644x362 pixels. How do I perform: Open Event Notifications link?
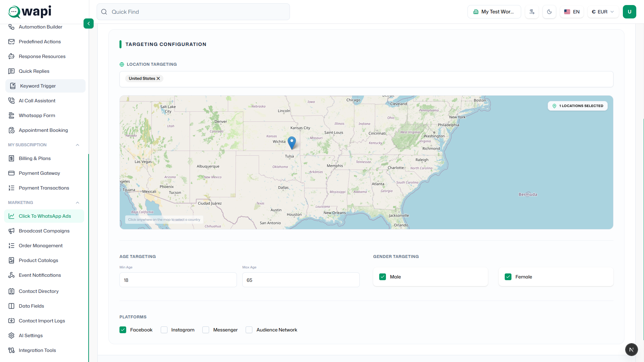click(40, 275)
